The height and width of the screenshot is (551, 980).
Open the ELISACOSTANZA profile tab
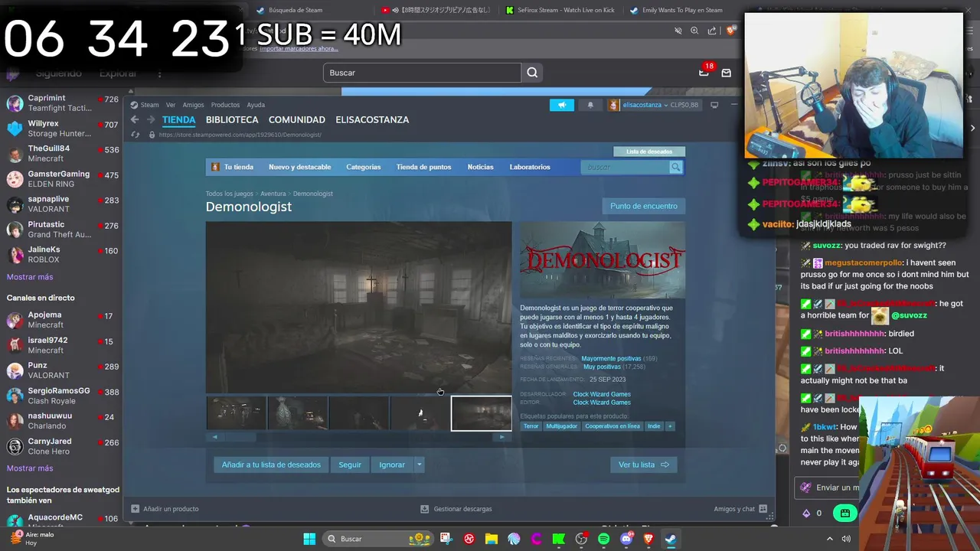click(x=372, y=120)
